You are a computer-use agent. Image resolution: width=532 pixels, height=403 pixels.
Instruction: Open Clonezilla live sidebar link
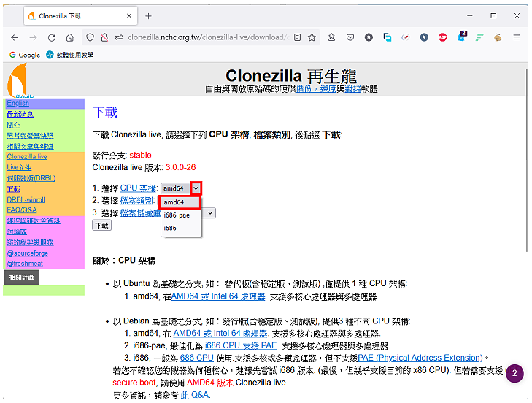(27, 156)
